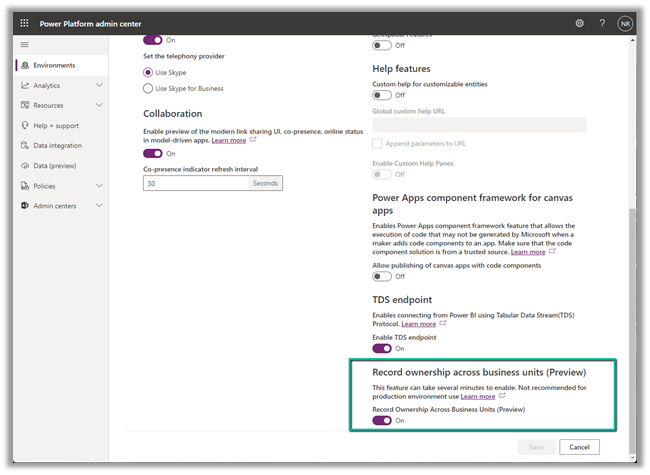The width and height of the screenshot is (650, 475).
Task: Collapse the navigation hamburger menu
Action: click(25, 45)
